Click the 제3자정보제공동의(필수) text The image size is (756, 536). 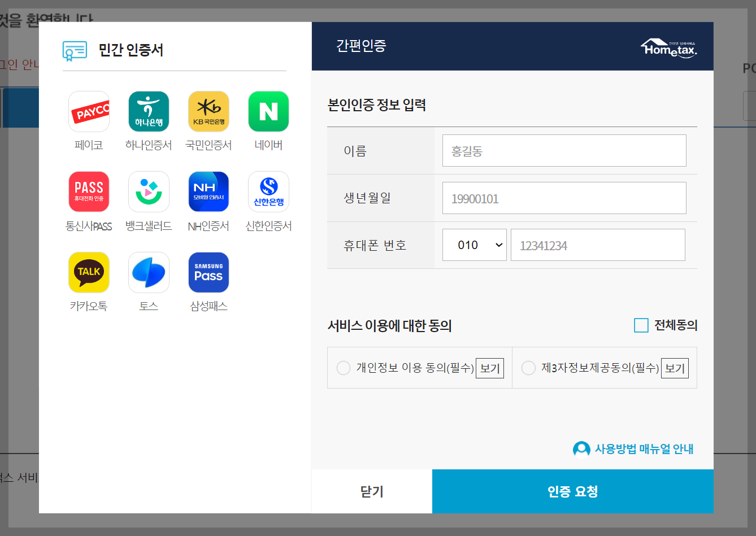(x=600, y=368)
